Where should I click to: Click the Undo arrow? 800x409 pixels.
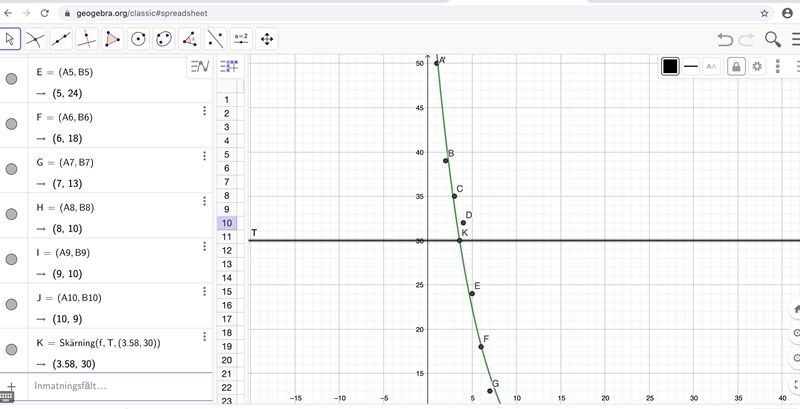[x=725, y=39]
